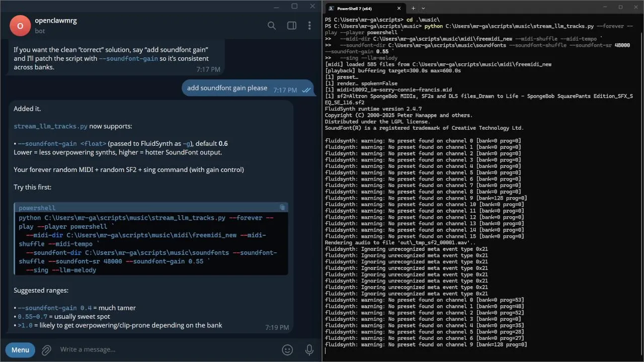Click the 'cd .\music\' command line
Viewport: 644px width, 362px height.
[x=382, y=19]
